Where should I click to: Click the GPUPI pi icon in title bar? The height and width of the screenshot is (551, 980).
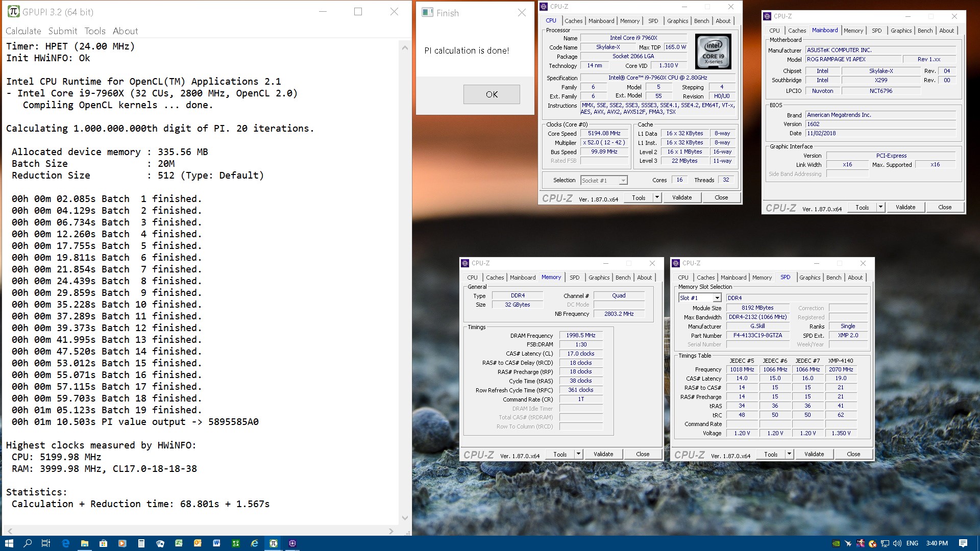[13, 12]
